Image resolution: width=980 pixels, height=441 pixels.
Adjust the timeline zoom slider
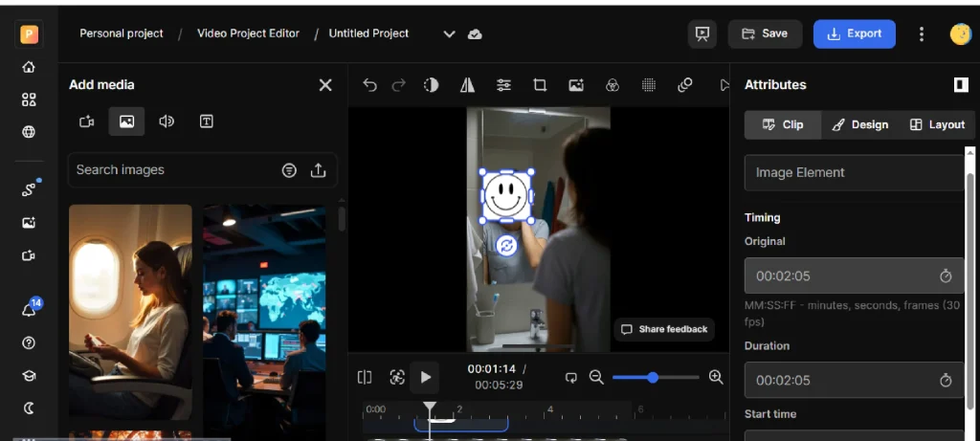point(653,377)
